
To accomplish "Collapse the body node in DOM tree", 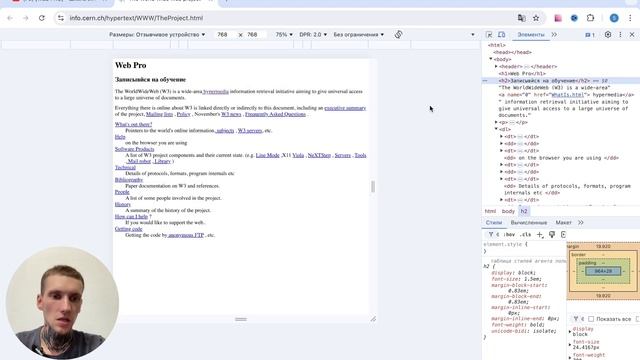I will pos(491,59).
